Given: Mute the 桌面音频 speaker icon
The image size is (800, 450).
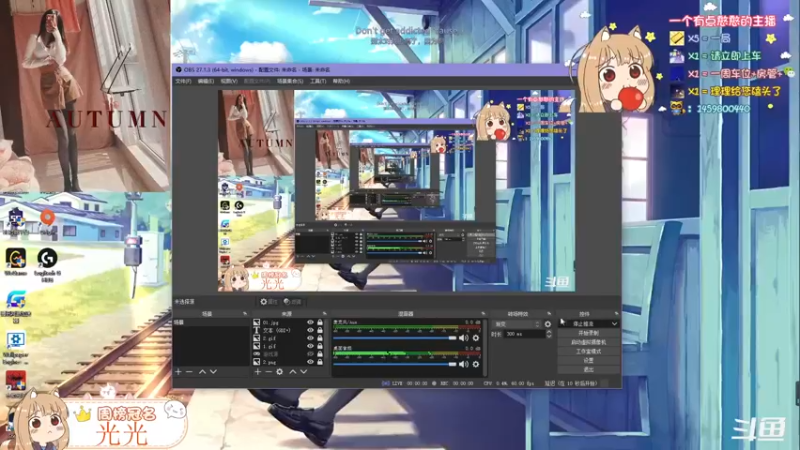Looking at the screenshot, I should point(463,364).
